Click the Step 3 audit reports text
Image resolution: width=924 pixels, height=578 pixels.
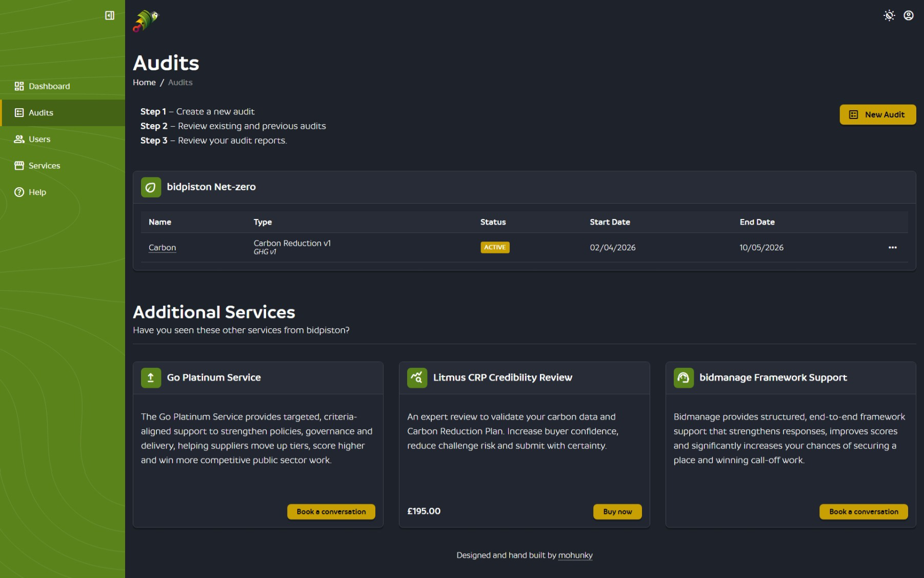(214, 141)
